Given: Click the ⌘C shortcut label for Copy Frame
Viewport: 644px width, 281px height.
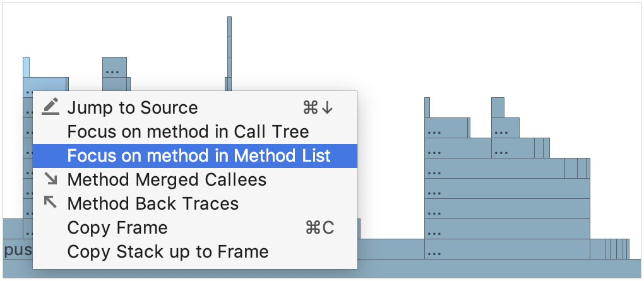Looking at the screenshot, I should [x=319, y=228].
